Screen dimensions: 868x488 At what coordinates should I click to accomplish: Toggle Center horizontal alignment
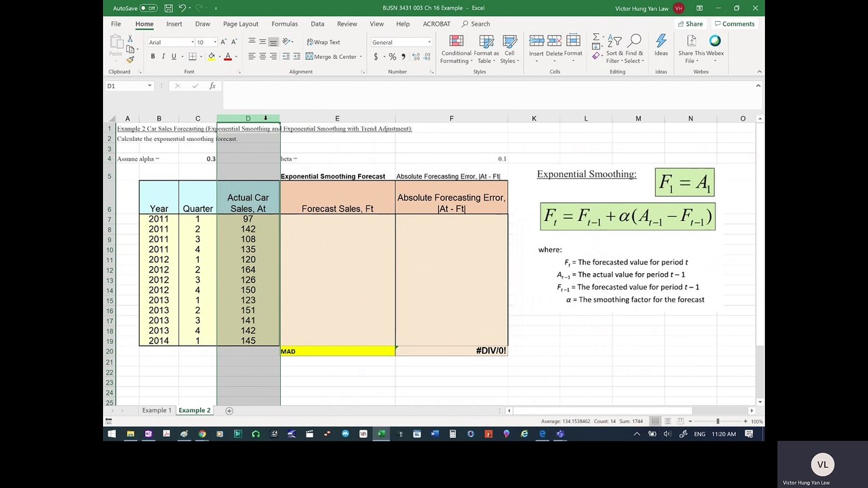point(262,57)
